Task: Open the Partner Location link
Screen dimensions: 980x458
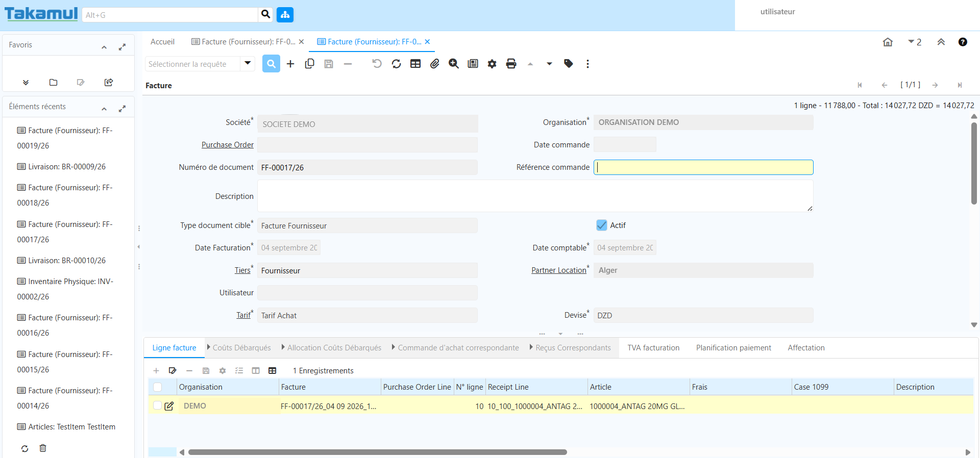Action: (559, 270)
